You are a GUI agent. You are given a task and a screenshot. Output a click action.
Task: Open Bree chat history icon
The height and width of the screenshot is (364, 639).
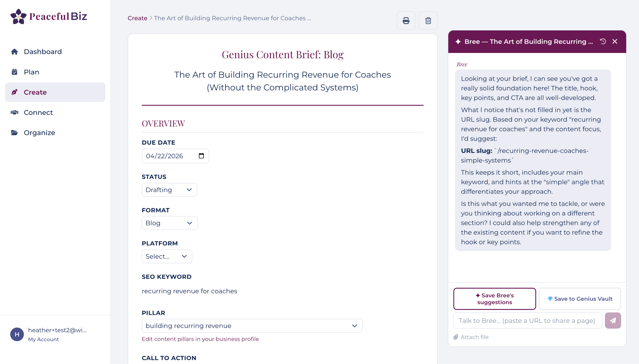point(603,42)
